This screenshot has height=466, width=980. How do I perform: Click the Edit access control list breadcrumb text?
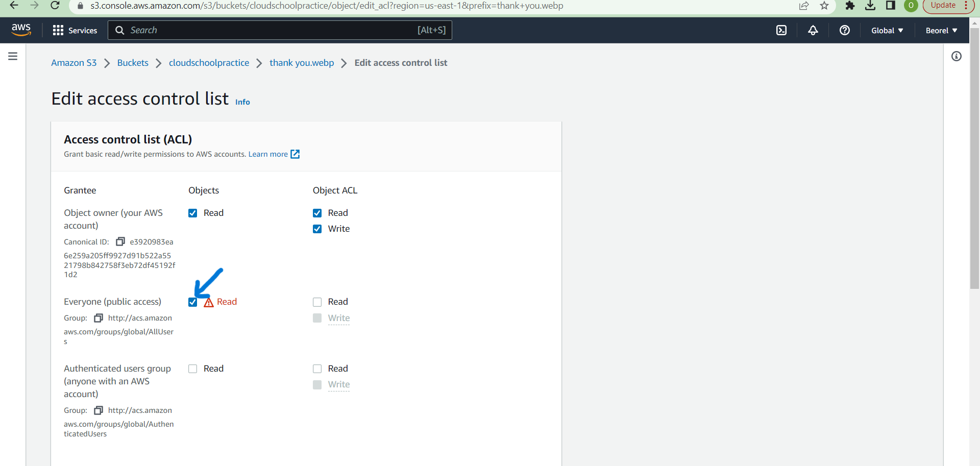pyautogui.click(x=401, y=63)
